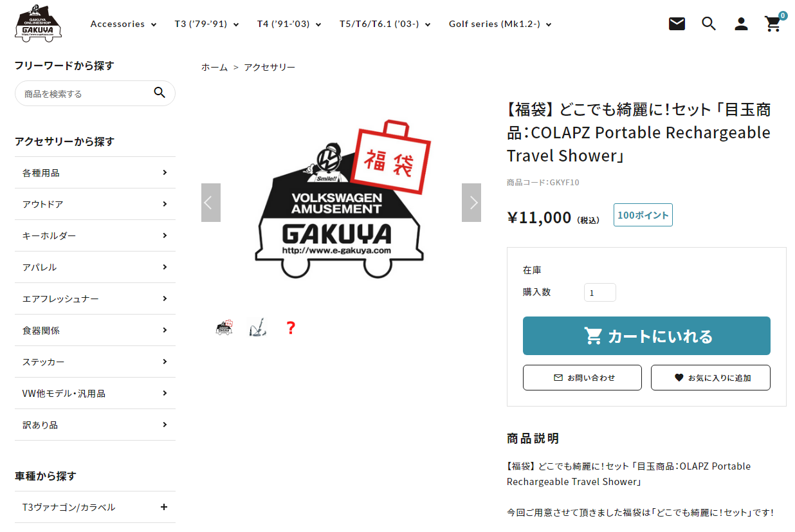Open the user account icon
795x532 pixels.
pos(741,24)
